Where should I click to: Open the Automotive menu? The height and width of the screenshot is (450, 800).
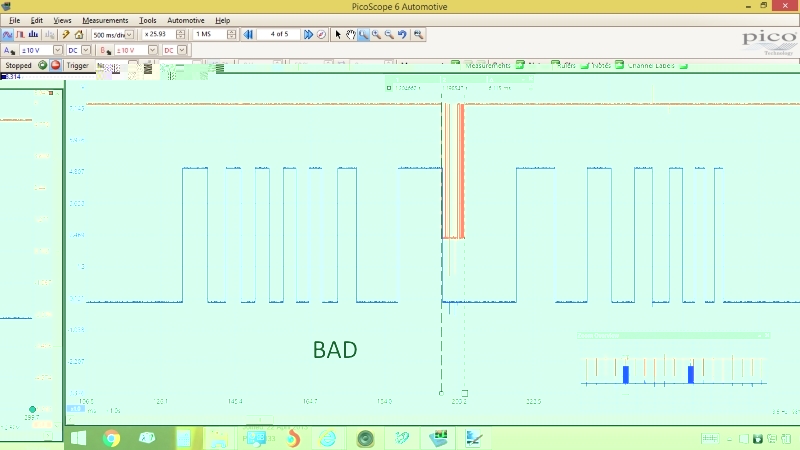tap(186, 20)
